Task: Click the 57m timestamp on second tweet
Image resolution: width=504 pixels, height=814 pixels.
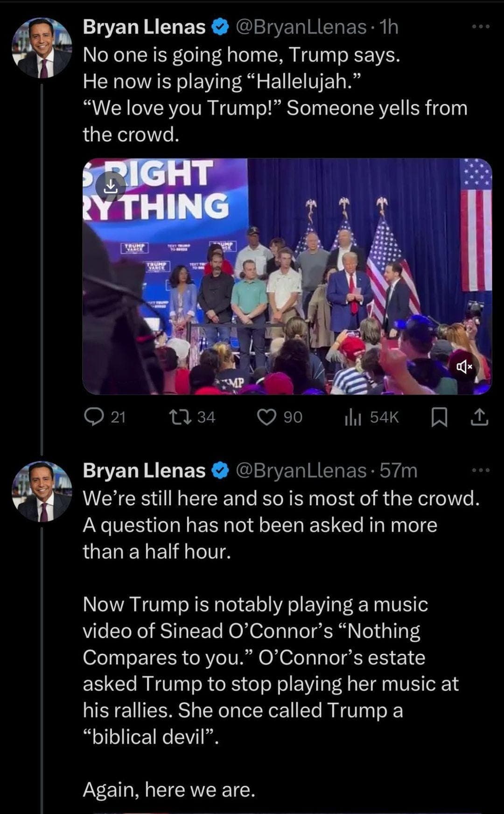Action: pos(399,471)
